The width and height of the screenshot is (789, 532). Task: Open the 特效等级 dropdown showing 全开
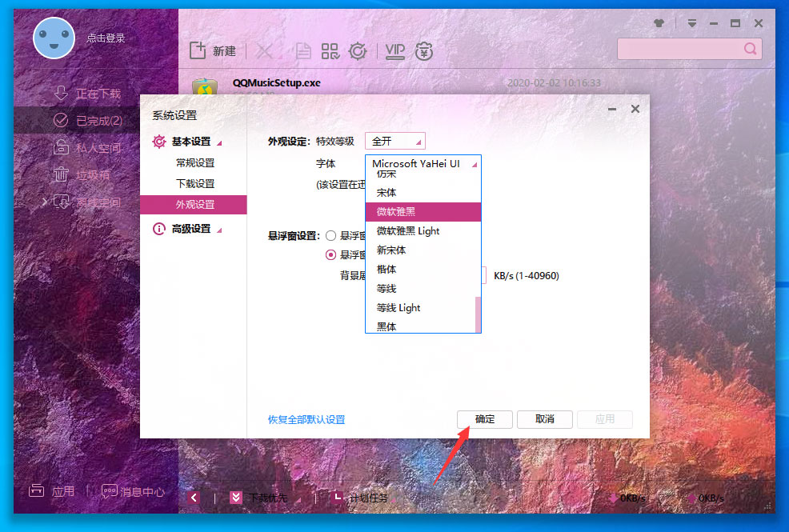pyautogui.click(x=394, y=140)
